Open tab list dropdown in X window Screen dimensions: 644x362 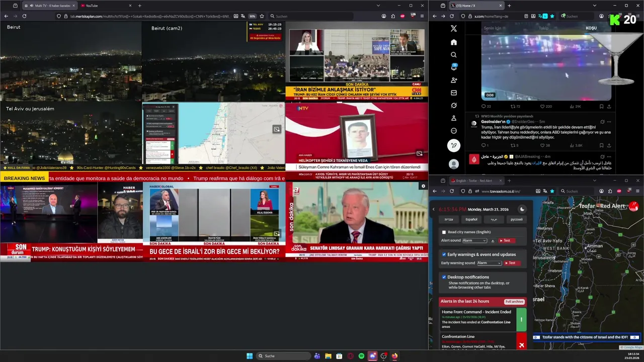click(594, 6)
